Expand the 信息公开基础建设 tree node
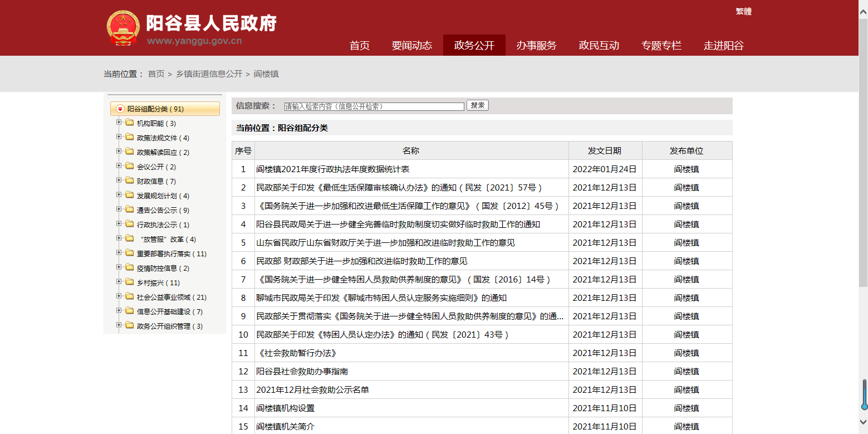Viewport: 868px width, 434px height. pos(119,311)
